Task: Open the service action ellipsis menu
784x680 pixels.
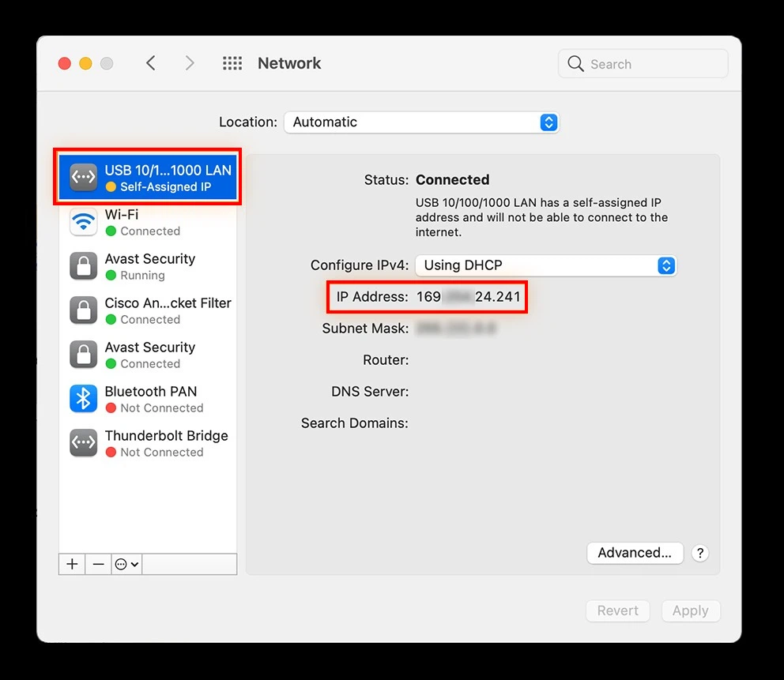Action: pyautogui.click(x=126, y=564)
